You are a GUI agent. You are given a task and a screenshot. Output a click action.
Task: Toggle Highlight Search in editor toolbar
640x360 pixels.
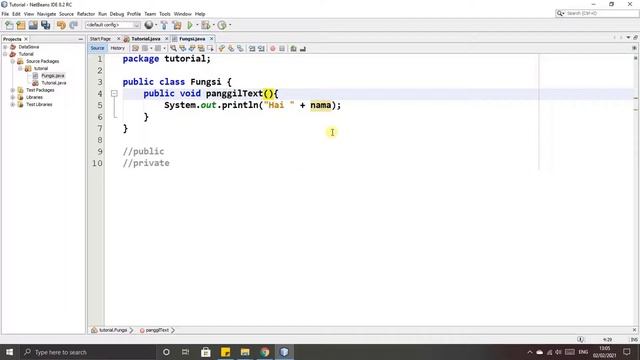(x=201, y=49)
